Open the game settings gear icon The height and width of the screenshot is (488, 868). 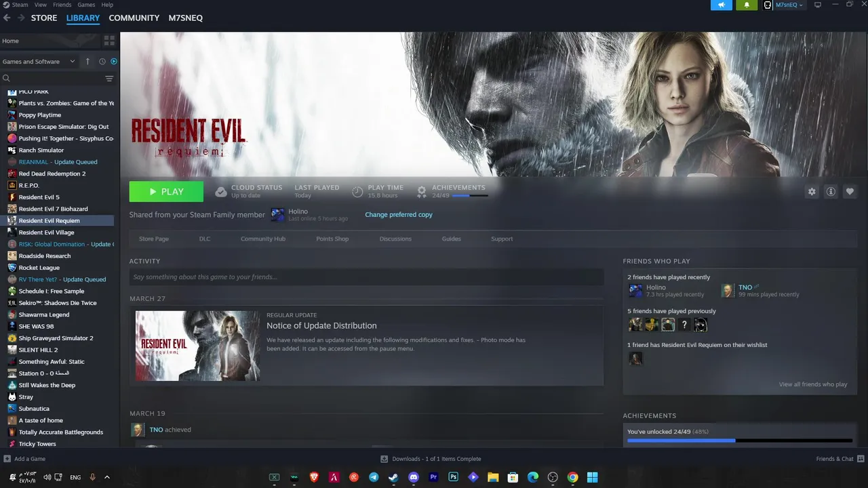[812, 192]
